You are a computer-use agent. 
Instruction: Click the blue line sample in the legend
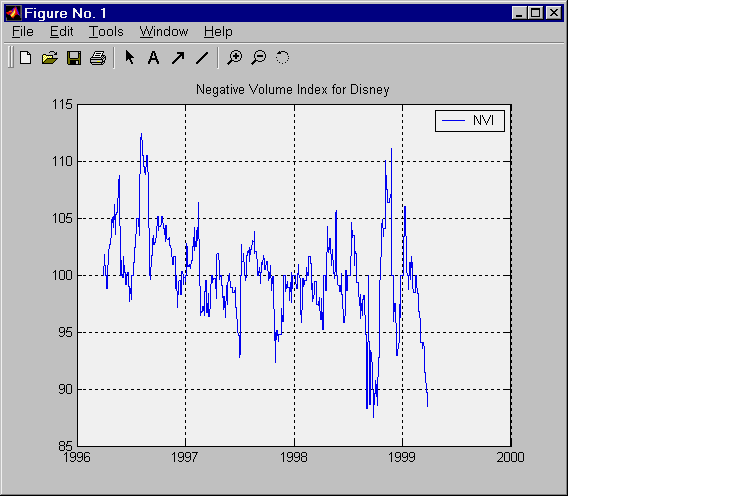pos(453,121)
